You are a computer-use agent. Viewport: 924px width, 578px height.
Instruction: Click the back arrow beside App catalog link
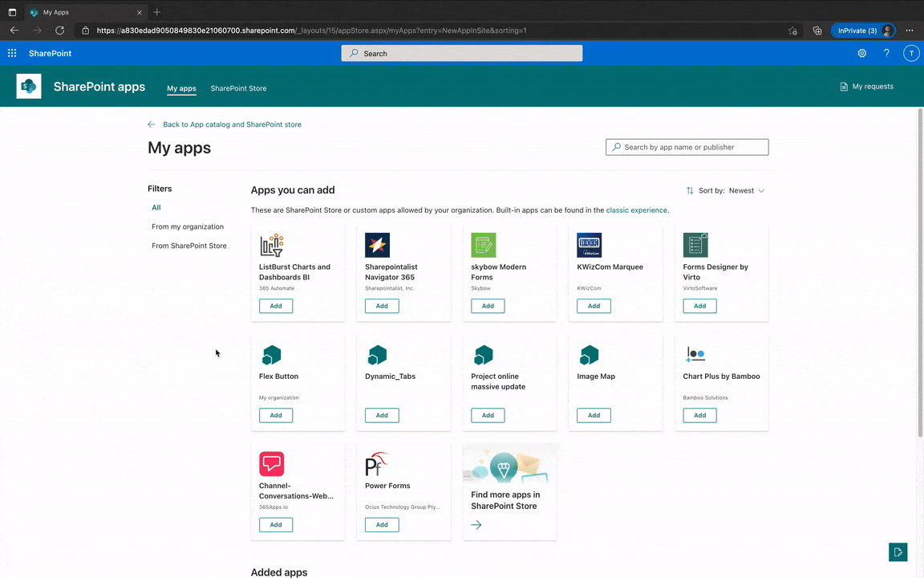coord(151,124)
